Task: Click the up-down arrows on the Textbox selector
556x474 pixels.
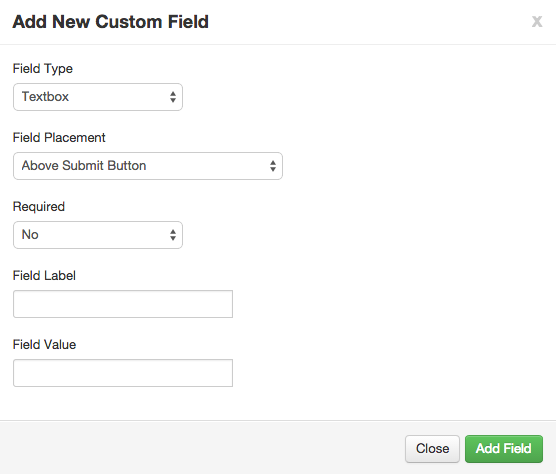Action: point(173,97)
